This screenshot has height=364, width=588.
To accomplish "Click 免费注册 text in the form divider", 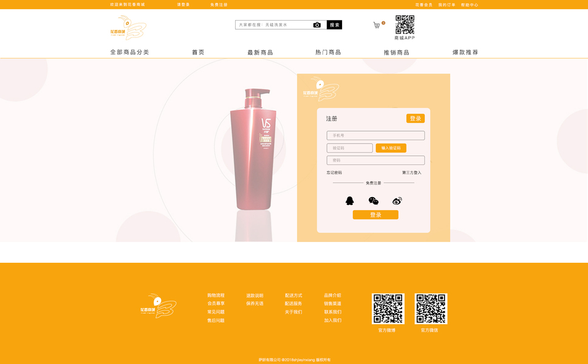I will [x=374, y=183].
